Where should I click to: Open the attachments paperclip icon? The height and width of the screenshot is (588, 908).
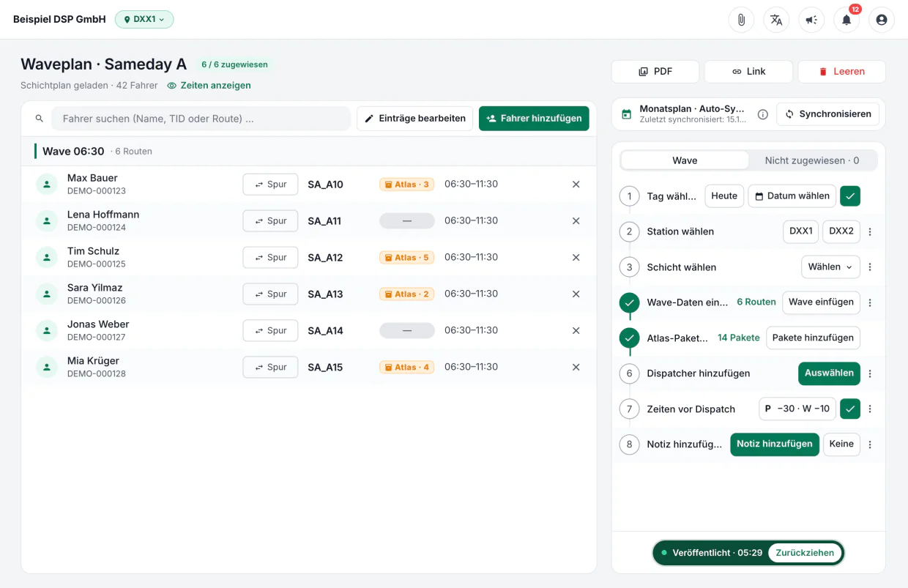[x=741, y=20]
